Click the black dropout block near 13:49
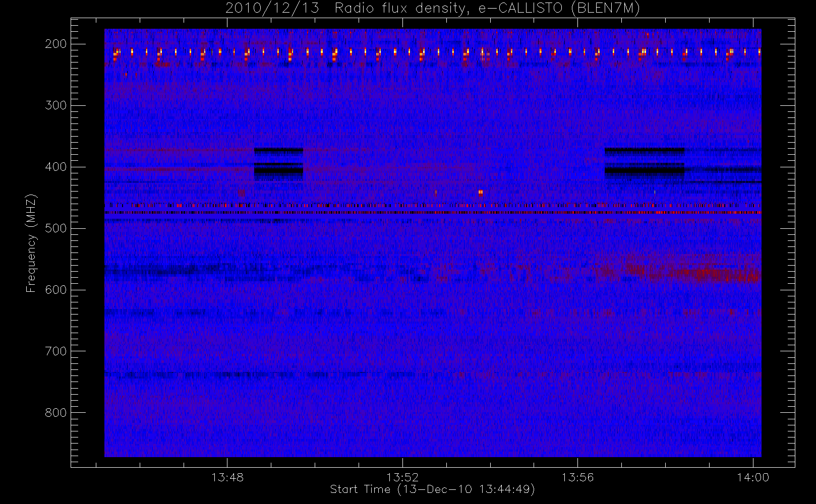Viewport: 816px width, 504px height. coord(278,164)
